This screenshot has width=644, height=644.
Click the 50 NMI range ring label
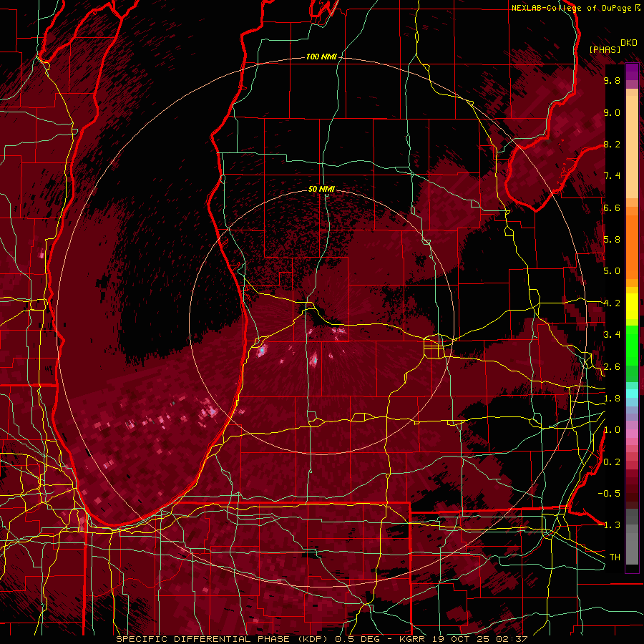point(321,190)
